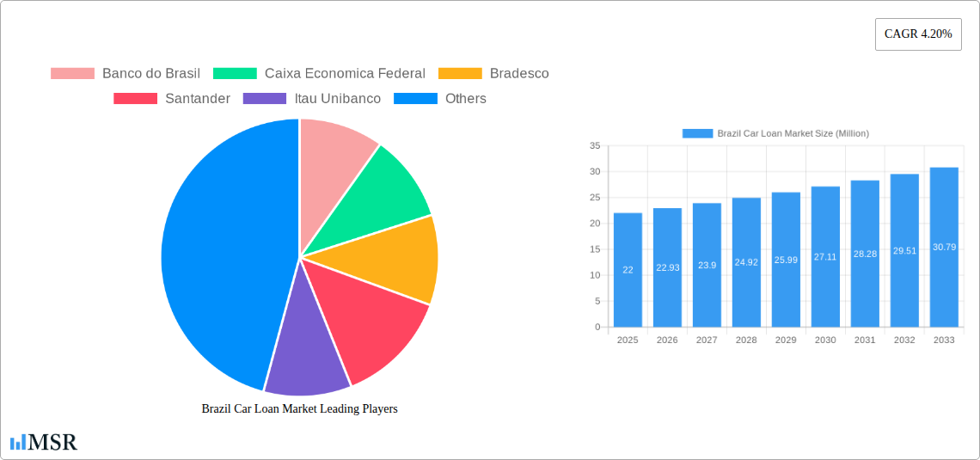
Task: Click the 25 y-axis label
Action: tap(595, 198)
